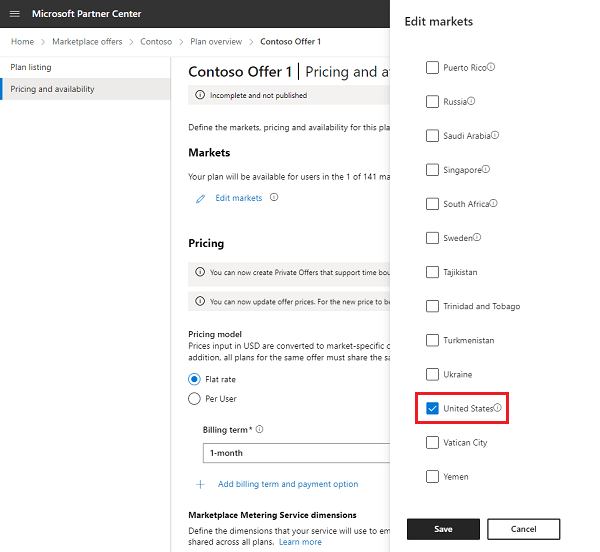
Task: Open the hamburger navigation menu
Action: [x=15, y=14]
